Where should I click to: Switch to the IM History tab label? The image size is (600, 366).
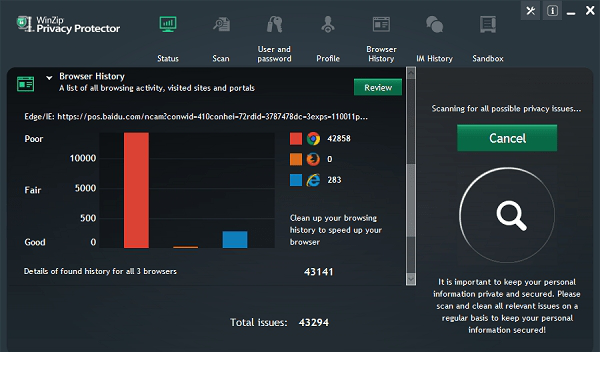(434, 59)
